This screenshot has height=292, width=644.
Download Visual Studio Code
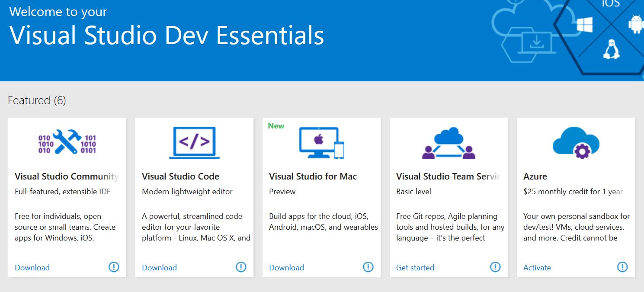click(160, 267)
